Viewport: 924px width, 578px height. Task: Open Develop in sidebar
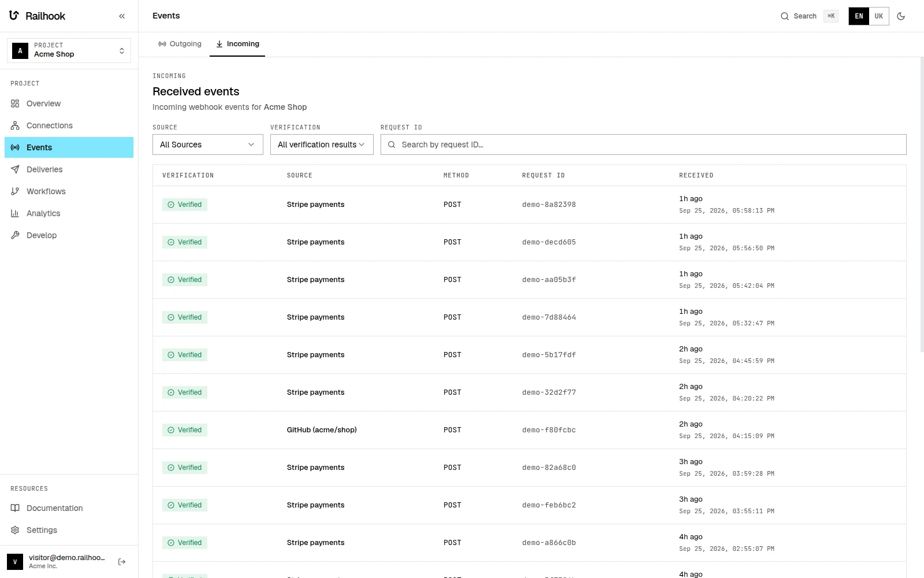coord(69,235)
